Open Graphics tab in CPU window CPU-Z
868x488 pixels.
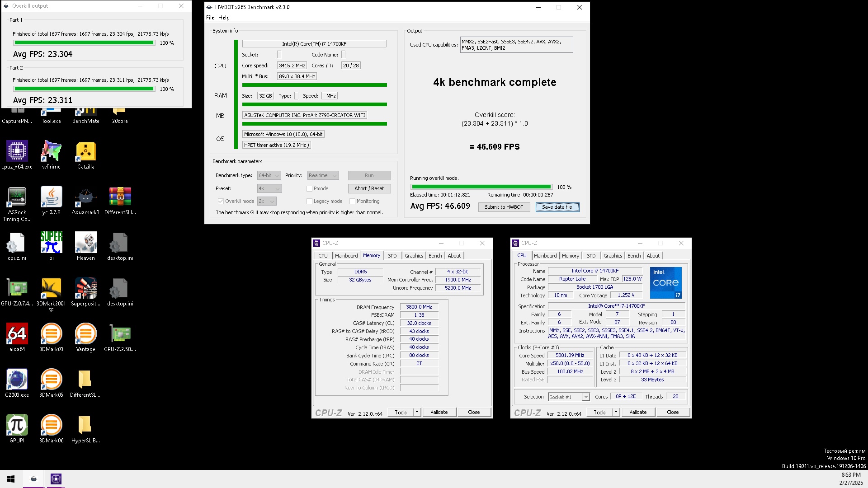pos(613,256)
